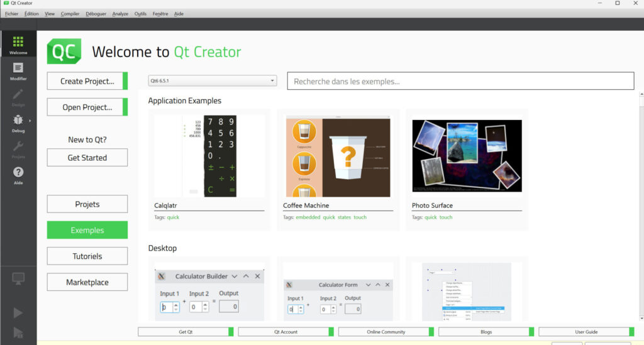
Task: Select the Tutoriels tab button
Action: click(x=87, y=256)
